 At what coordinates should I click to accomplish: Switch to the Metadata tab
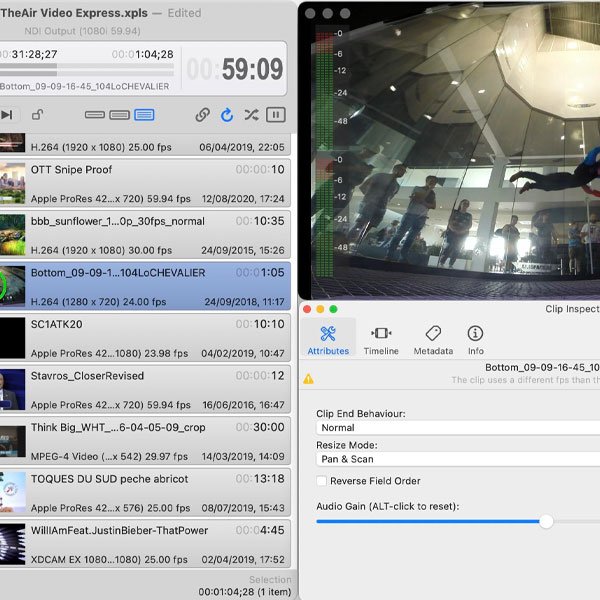(x=433, y=340)
